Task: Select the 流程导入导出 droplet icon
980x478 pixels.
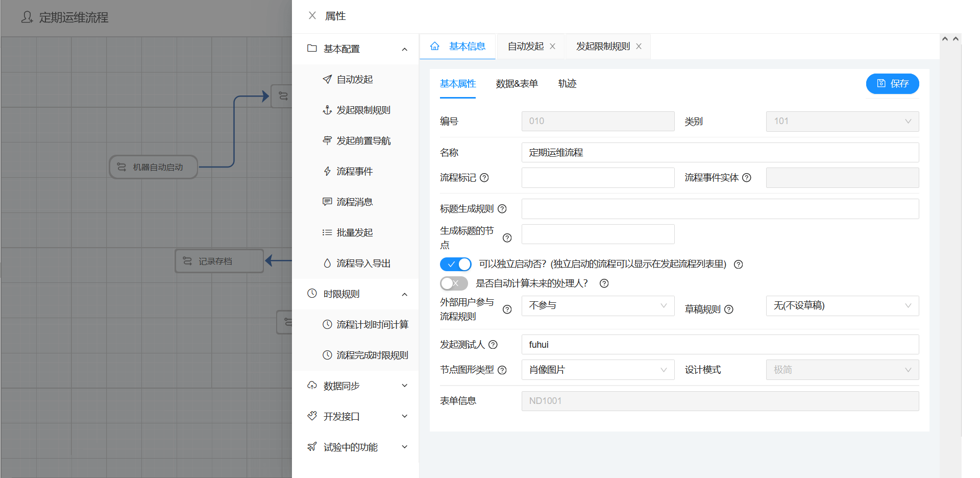Action: pyautogui.click(x=327, y=263)
